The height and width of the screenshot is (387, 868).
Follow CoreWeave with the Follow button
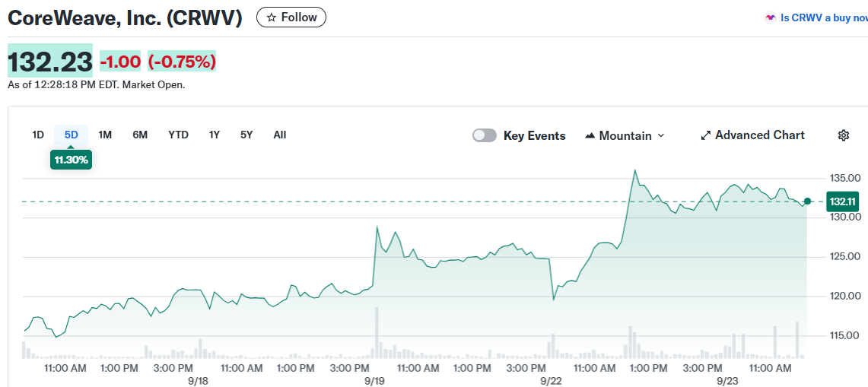point(291,17)
